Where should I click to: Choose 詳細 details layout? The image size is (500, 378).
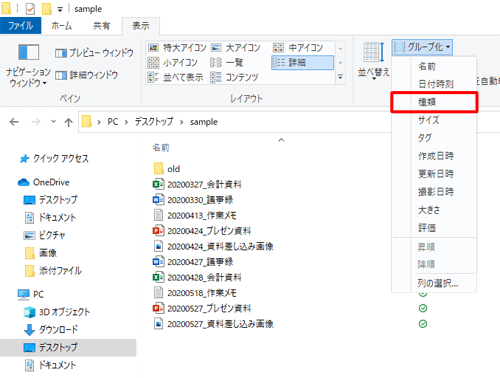[302, 62]
